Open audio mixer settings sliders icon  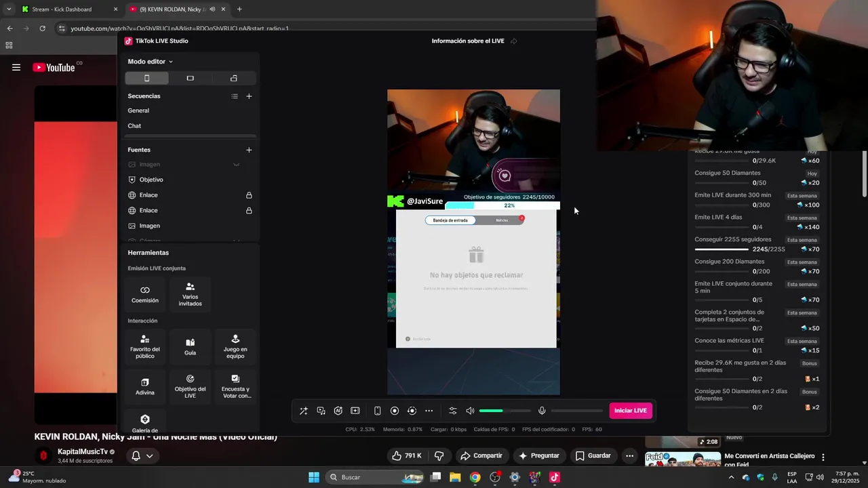point(453,411)
